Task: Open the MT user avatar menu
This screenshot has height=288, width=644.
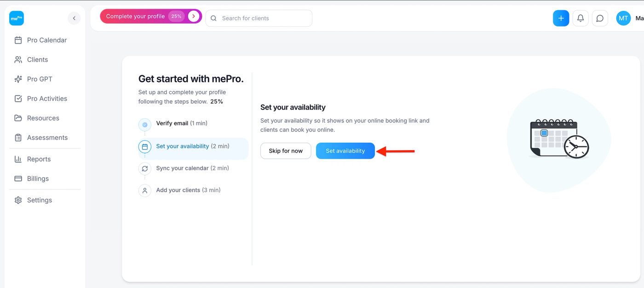Action: coord(623,18)
